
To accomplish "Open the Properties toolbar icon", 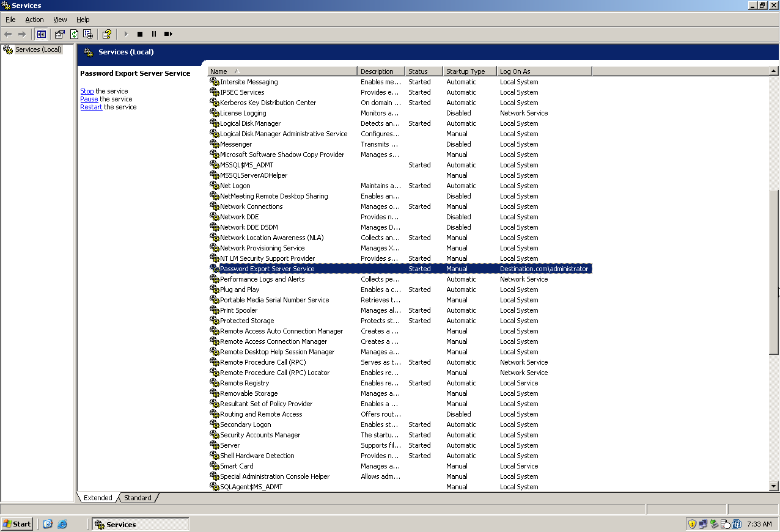I will (59, 34).
